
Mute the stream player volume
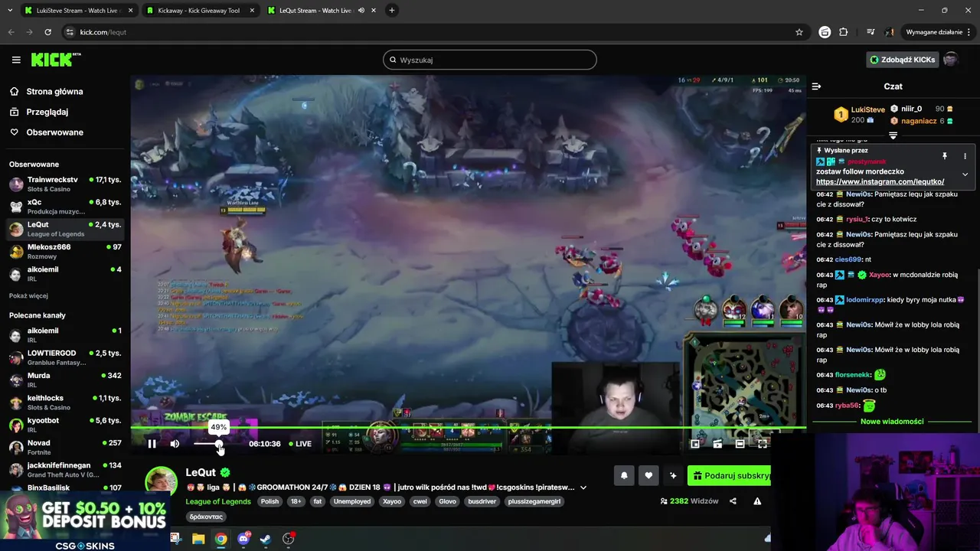click(x=175, y=444)
